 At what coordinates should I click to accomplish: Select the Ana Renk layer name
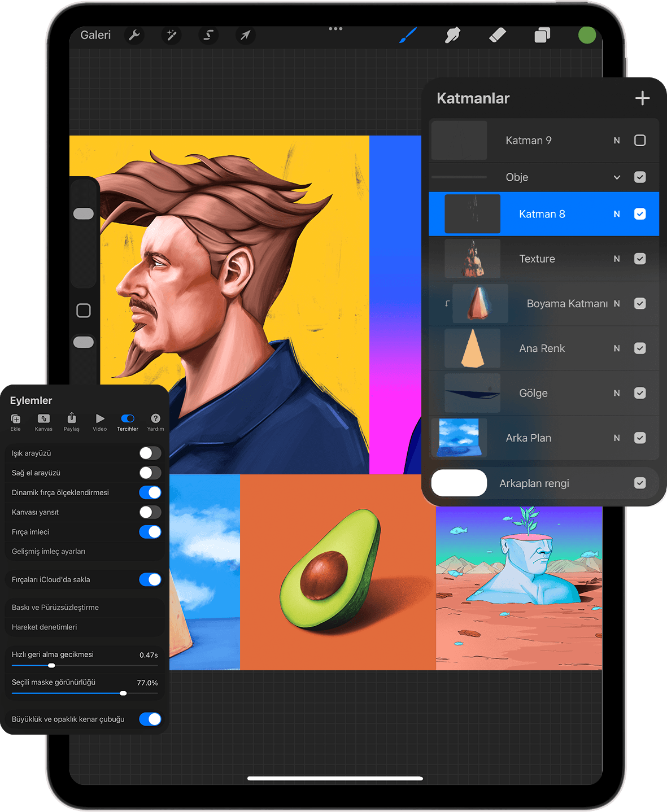(542, 348)
